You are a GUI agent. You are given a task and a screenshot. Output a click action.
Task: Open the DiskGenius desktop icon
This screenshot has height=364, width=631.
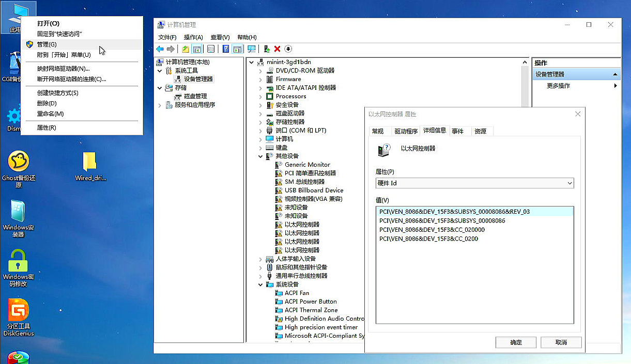click(x=19, y=312)
